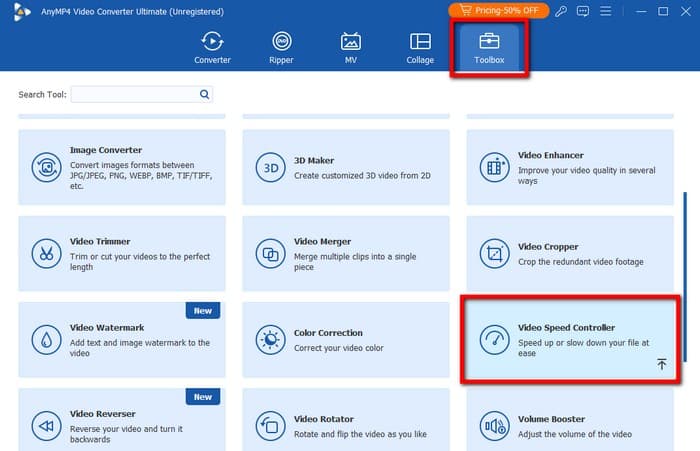Open Video Enhancer tool title

click(x=551, y=155)
